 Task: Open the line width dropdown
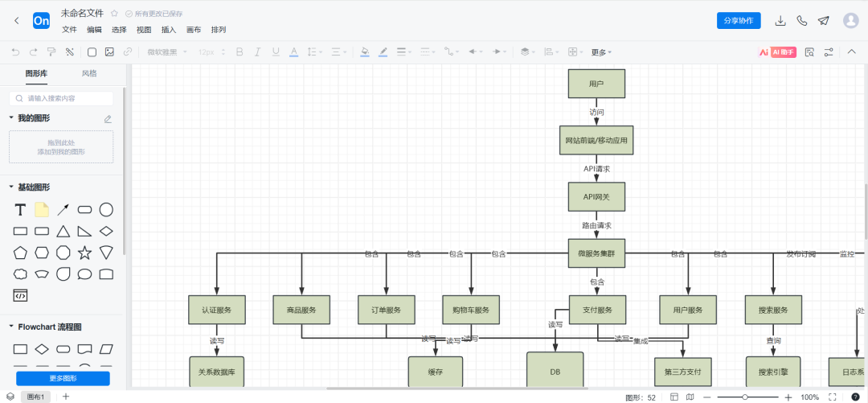pyautogui.click(x=403, y=52)
